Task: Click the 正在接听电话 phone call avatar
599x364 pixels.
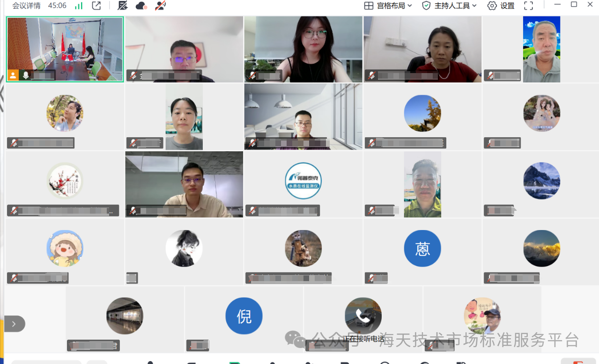Action: click(363, 316)
